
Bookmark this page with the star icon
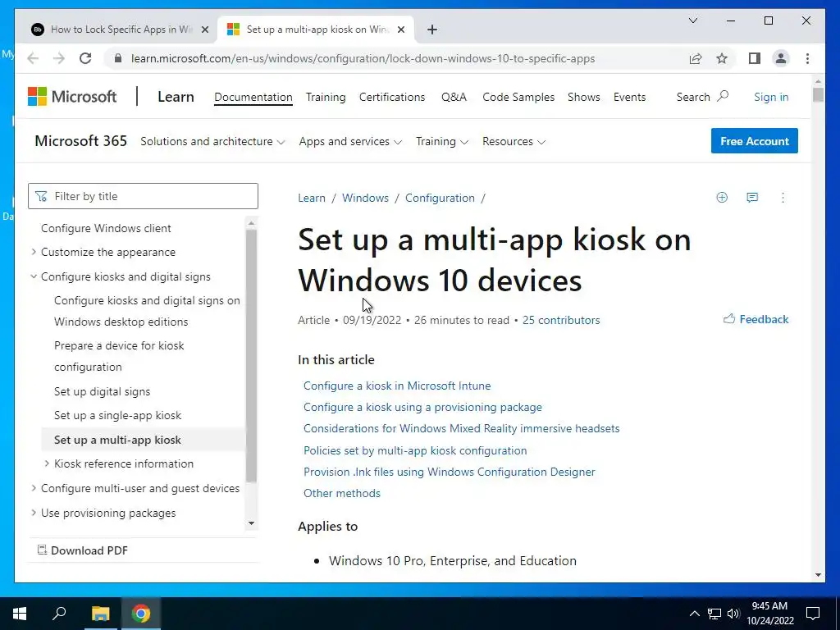point(722,58)
